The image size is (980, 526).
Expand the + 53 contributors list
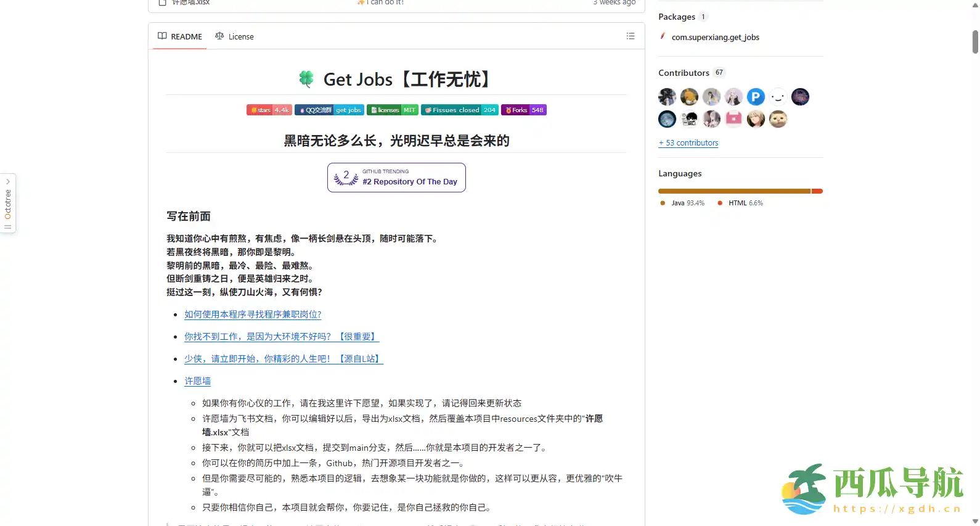(688, 143)
